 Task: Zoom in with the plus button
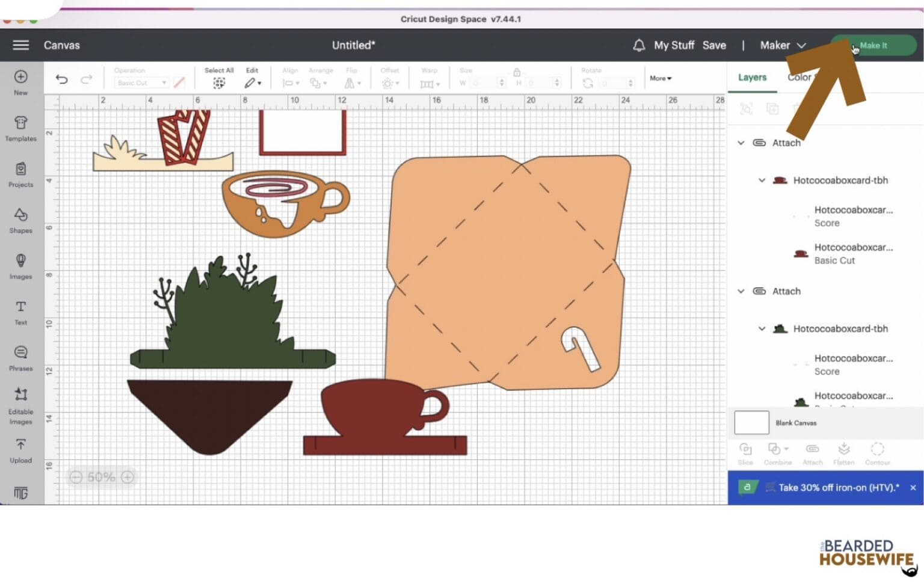128,477
